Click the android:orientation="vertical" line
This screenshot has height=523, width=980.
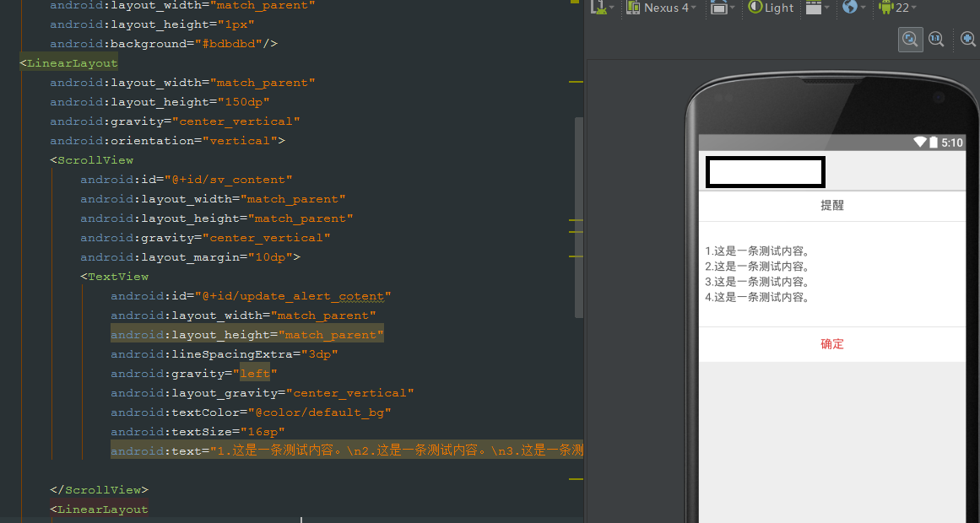tap(167, 141)
